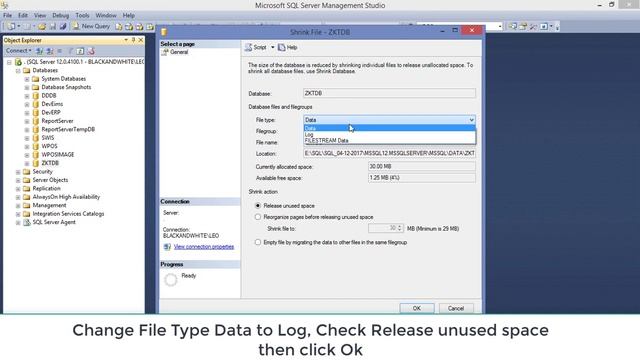This screenshot has width=640, height=360.
Task: Expand the System Databases node
Action: coord(27,79)
